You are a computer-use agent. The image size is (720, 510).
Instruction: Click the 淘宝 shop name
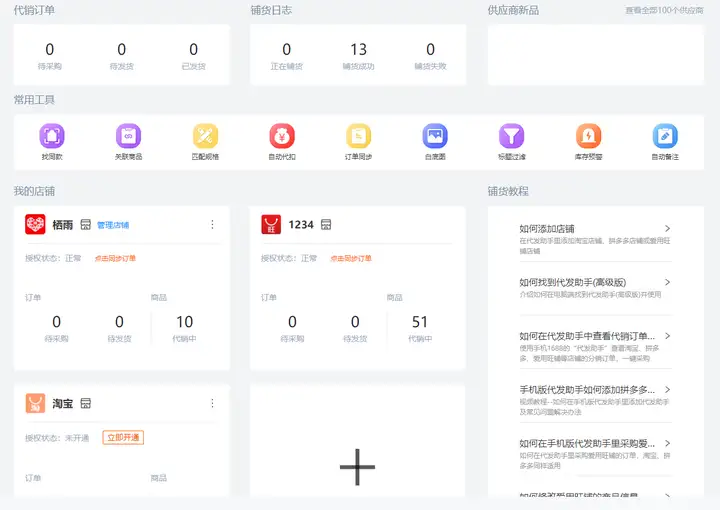(x=62, y=404)
